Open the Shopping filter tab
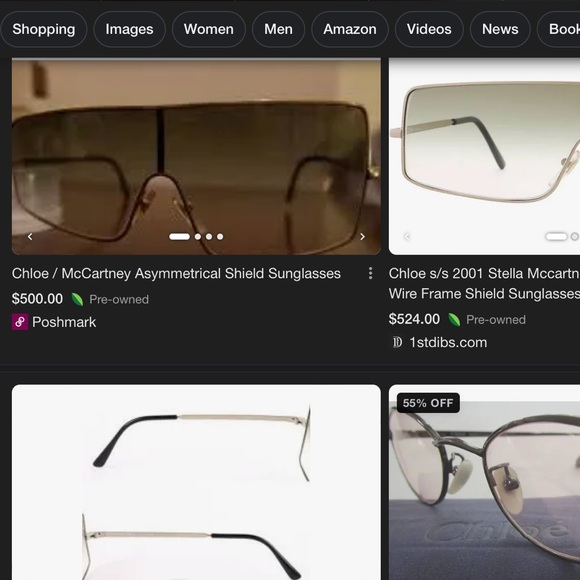The width and height of the screenshot is (580, 580). (x=43, y=29)
